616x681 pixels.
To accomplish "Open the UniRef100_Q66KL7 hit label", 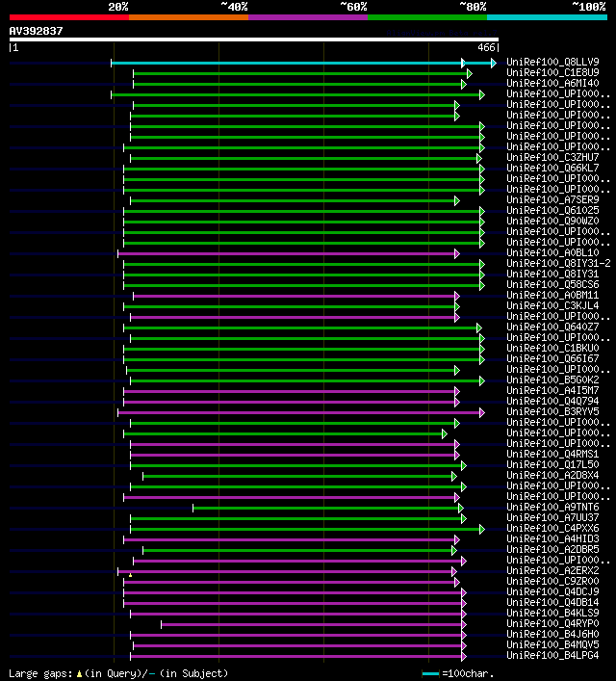I will pyautogui.click(x=552, y=168).
